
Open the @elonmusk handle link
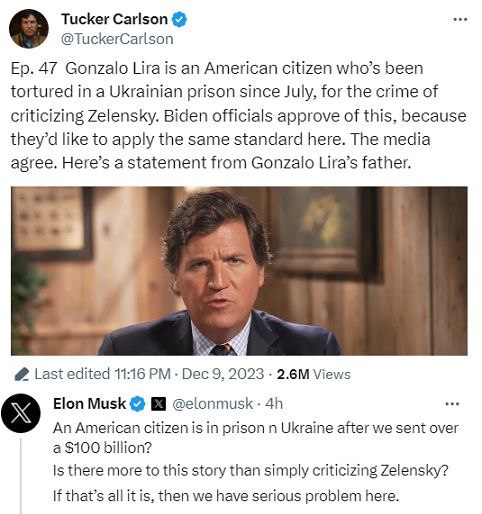tap(212, 404)
